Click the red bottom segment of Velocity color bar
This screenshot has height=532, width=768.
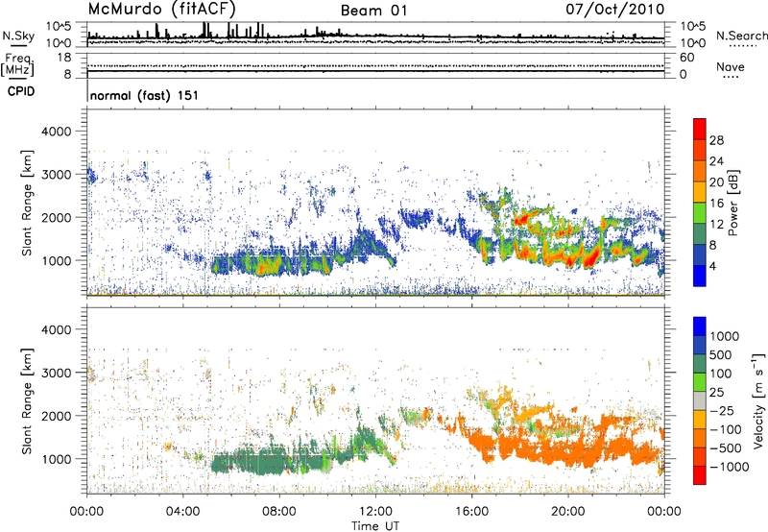(x=700, y=475)
